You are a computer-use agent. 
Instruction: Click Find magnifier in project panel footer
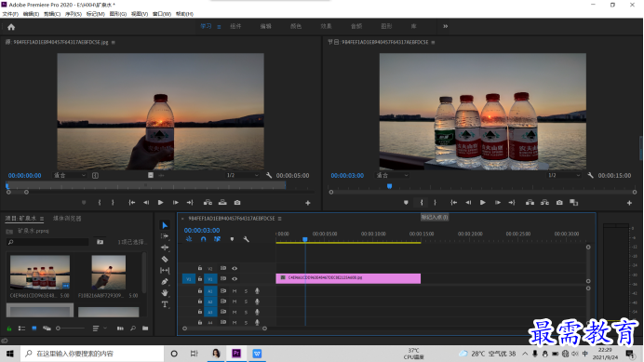[x=133, y=328]
